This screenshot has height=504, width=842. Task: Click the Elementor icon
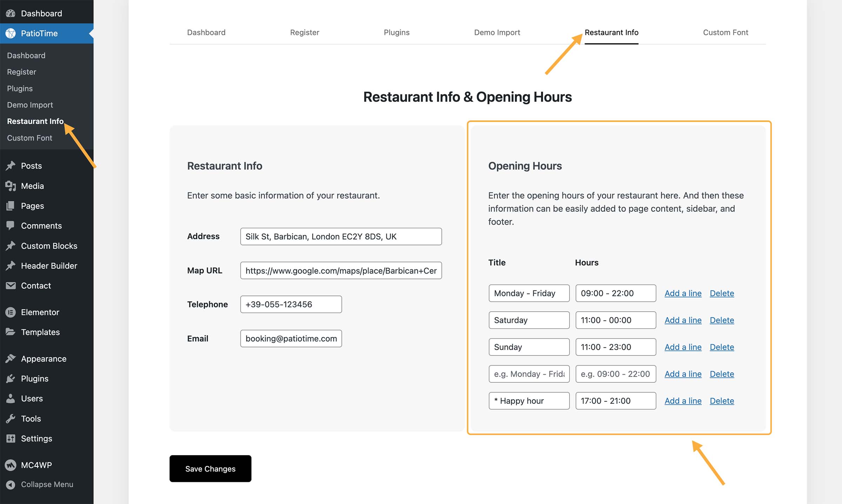point(11,312)
